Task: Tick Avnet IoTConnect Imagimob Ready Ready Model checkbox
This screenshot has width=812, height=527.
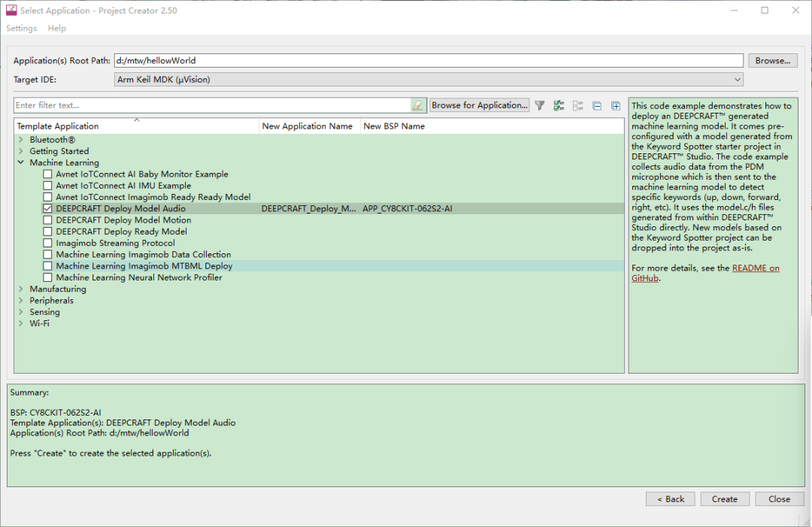Action: [x=47, y=197]
